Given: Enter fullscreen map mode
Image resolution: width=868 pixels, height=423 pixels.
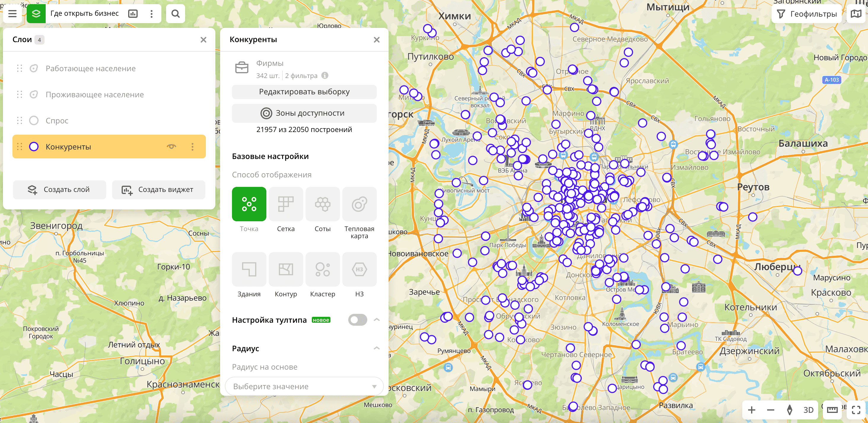Looking at the screenshot, I should tap(856, 410).
